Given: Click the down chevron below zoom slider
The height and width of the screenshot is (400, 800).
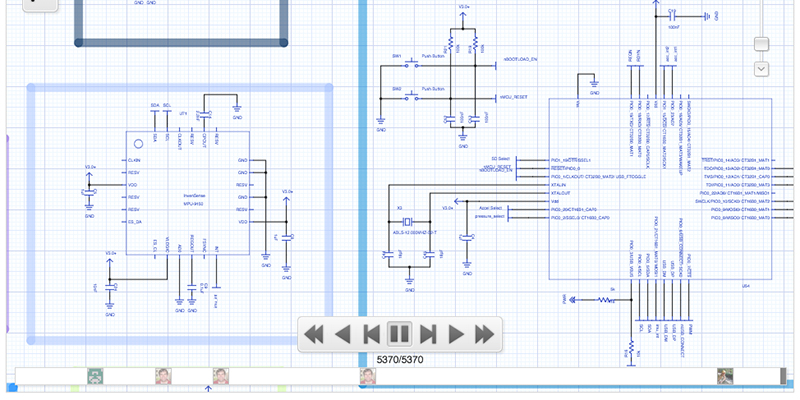Looking at the screenshot, I should click(x=761, y=69).
